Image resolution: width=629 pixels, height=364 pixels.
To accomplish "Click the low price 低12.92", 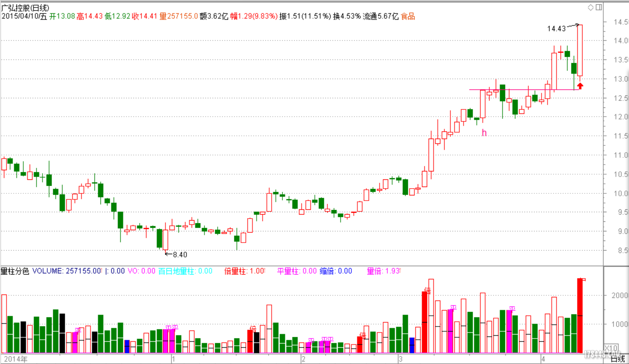I will 118,16.
